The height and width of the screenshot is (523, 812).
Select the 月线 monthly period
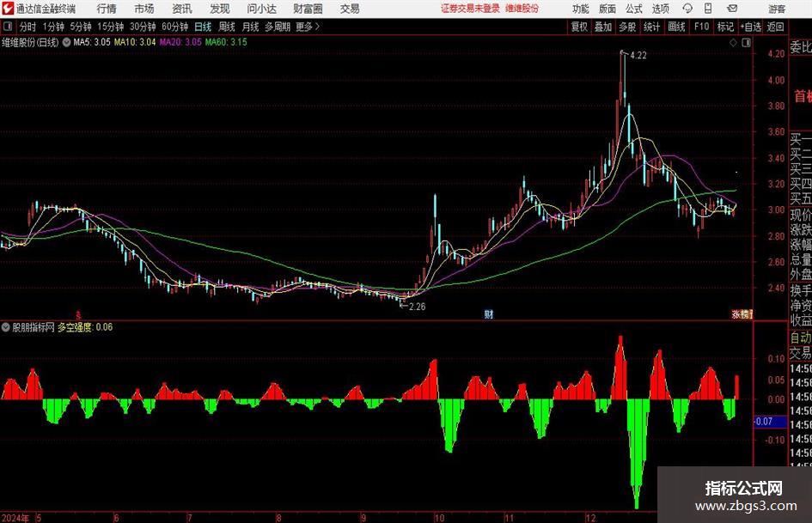[x=251, y=27]
